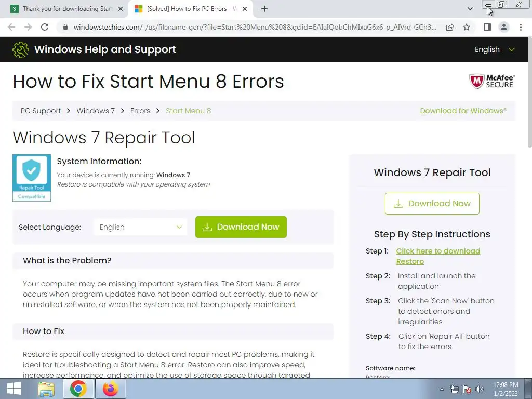Open the browser side panel
The width and height of the screenshot is (532, 399).
(487, 27)
